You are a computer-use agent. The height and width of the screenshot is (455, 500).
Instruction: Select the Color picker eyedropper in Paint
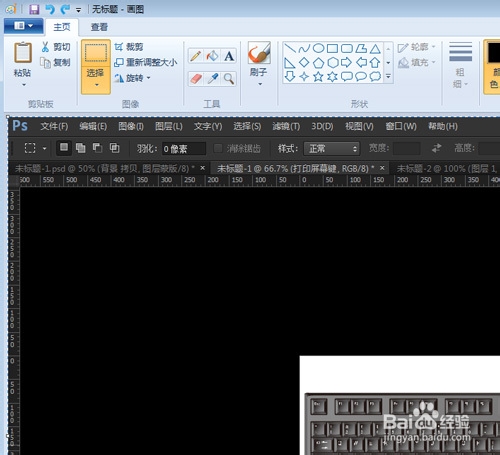tap(212, 79)
